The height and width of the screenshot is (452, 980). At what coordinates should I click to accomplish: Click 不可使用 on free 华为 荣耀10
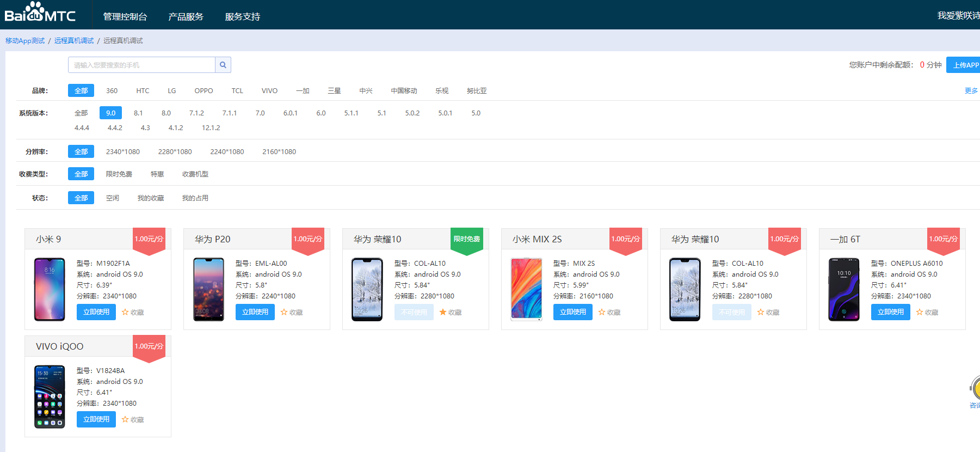click(414, 312)
